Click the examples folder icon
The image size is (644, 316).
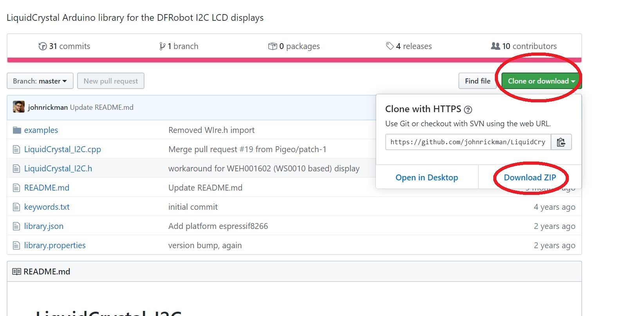pyautogui.click(x=17, y=130)
